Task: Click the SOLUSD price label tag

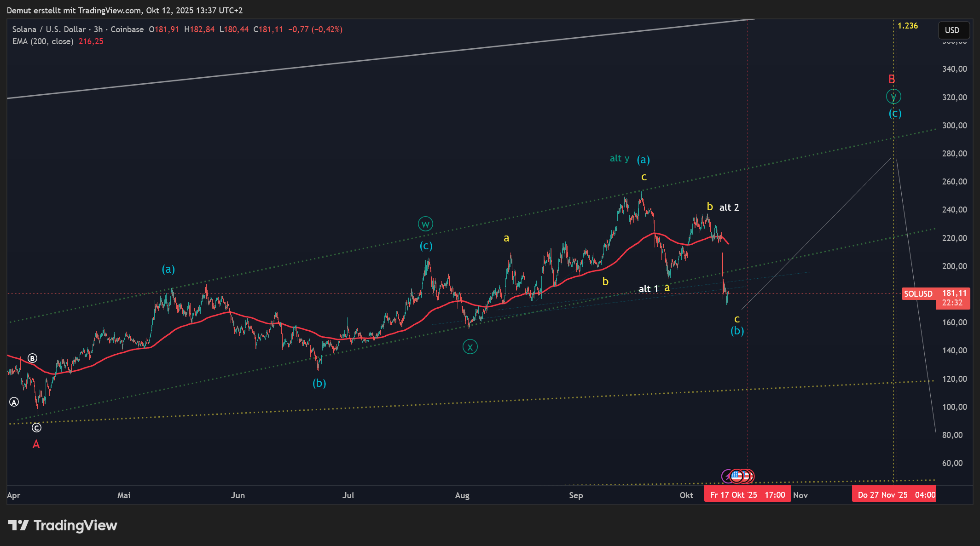Action: [918, 294]
